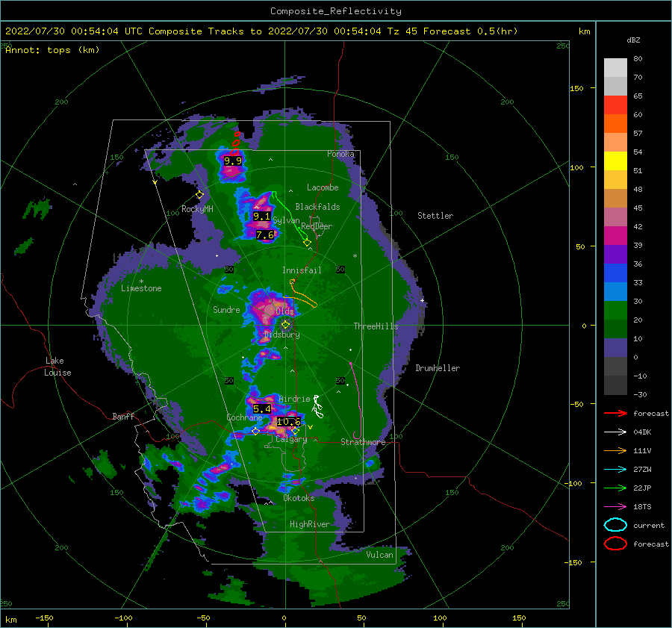Click the dBZ legend heading
The height and width of the screenshot is (628, 672).
(633, 40)
